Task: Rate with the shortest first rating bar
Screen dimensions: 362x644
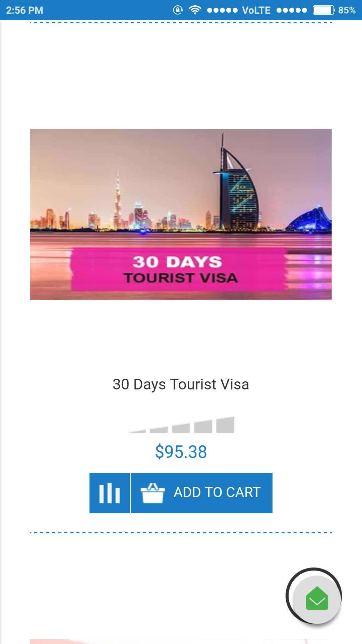Action: pyautogui.click(x=137, y=431)
